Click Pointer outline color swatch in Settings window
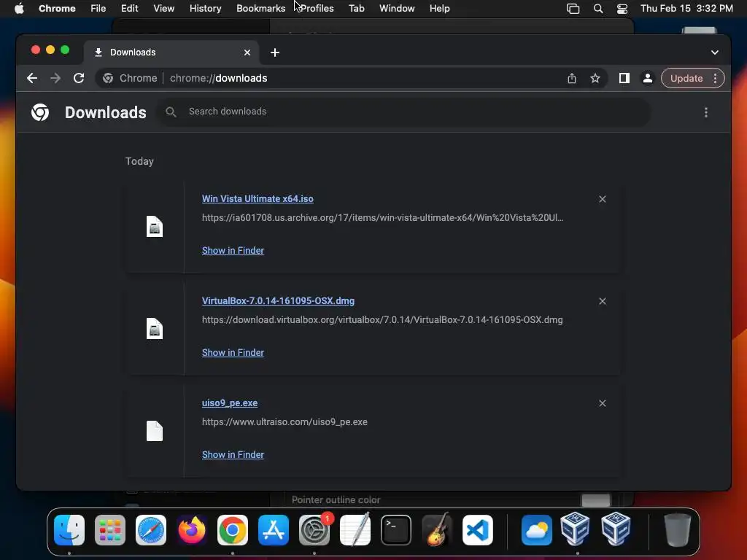 tap(596, 500)
